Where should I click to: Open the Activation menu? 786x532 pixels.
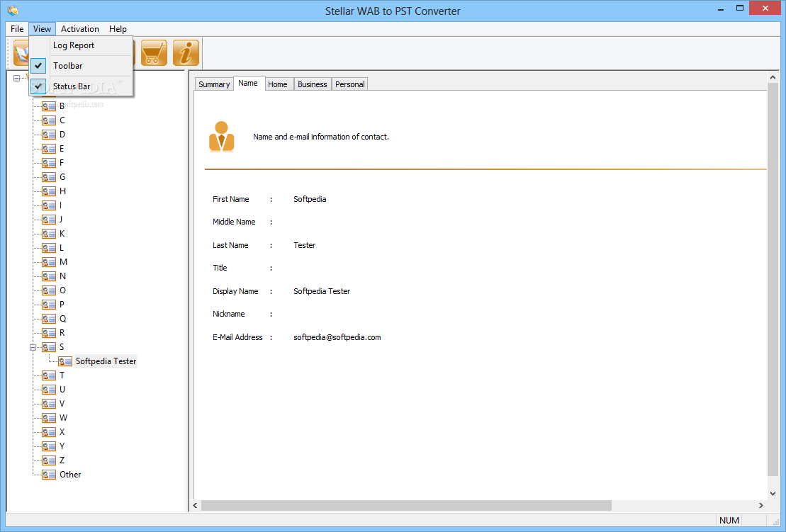coord(80,28)
